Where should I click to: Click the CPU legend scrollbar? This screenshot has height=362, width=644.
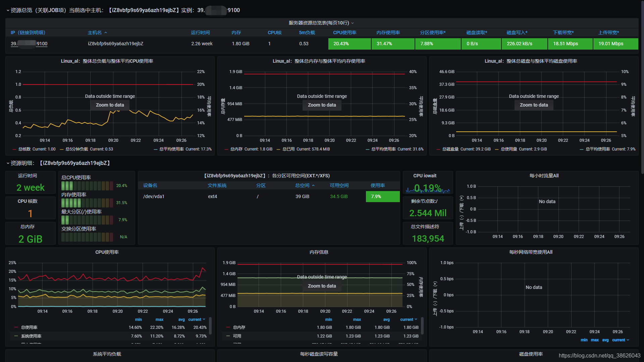pyautogui.click(x=210, y=326)
